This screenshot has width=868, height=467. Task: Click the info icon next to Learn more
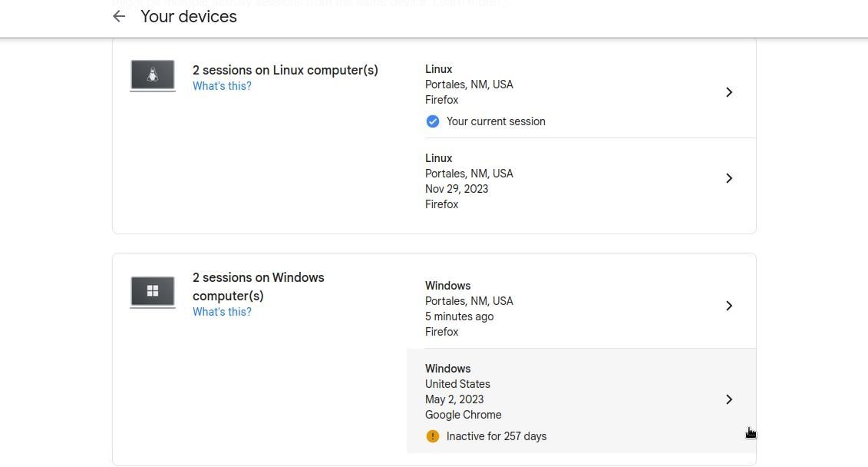tap(504, 4)
